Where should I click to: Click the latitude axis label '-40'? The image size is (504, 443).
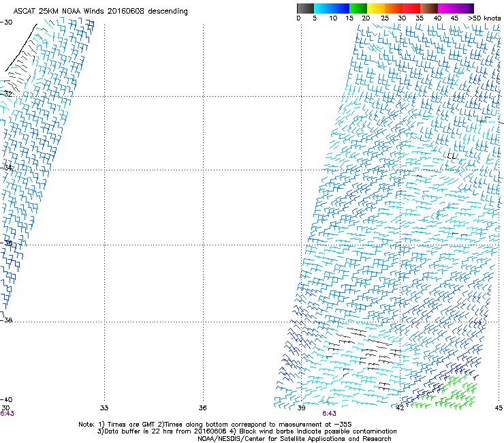pyautogui.click(x=6, y=399)
